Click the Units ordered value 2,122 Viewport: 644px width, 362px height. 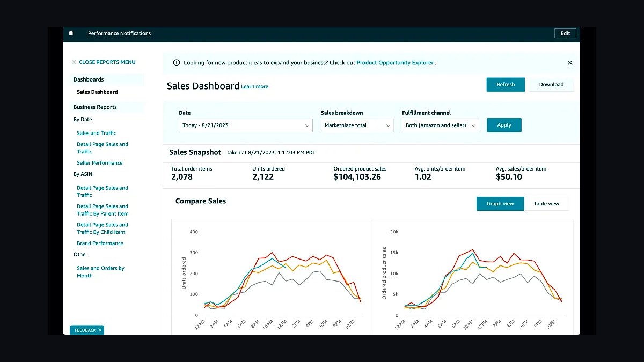[263, 177]
